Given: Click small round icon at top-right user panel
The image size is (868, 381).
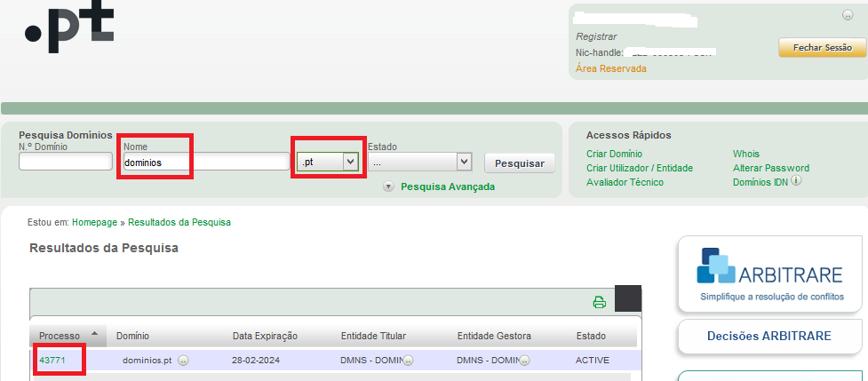Looking at the screenshot, I should click(x=846, y=15).
